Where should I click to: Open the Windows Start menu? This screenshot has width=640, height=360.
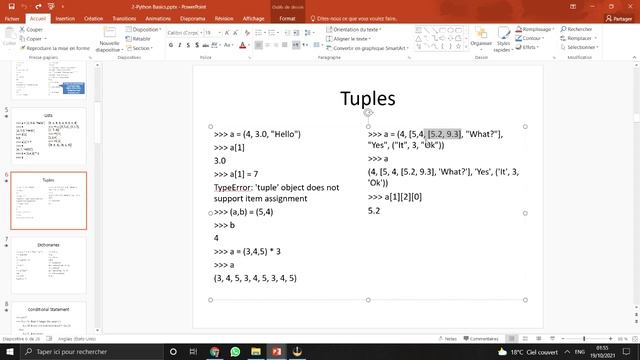coord(10,351)
